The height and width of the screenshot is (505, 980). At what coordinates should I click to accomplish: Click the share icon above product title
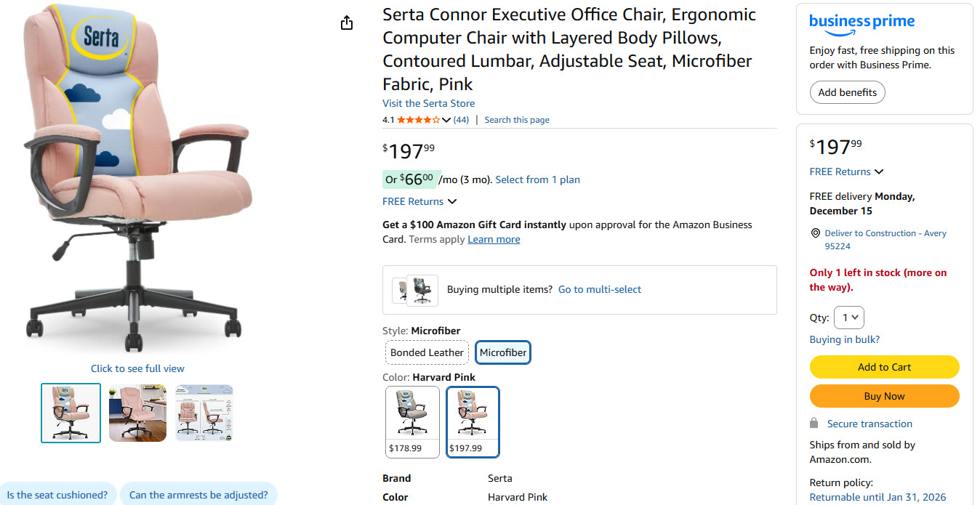347,23
